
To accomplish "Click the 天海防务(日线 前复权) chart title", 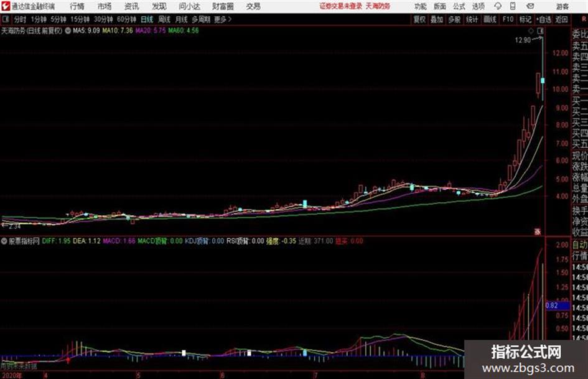I will click(32, 30).
